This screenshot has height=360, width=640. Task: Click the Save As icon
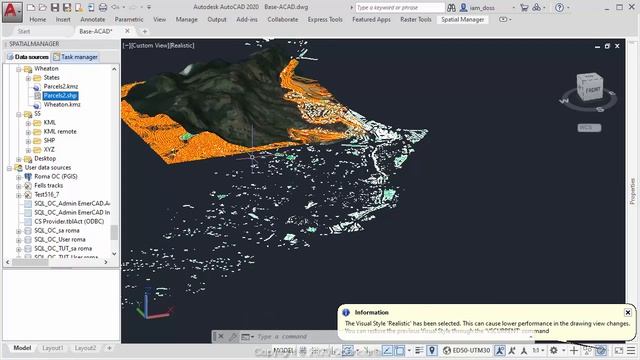[x=67, y=7]
